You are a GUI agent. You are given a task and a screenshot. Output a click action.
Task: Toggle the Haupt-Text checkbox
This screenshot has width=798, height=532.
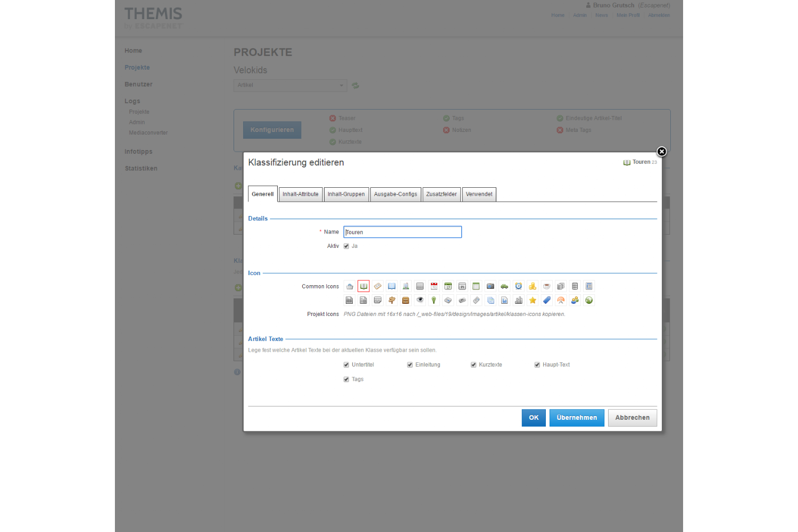point(537,365)
